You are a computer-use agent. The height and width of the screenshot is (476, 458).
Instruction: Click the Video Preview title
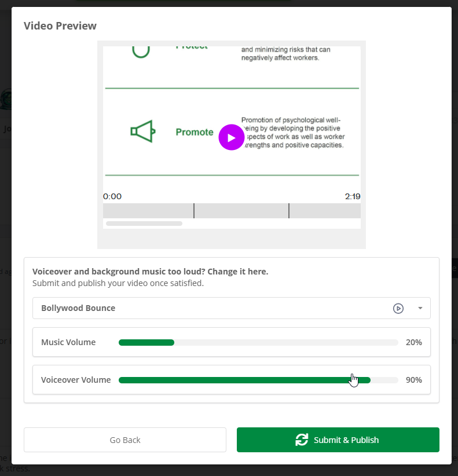(60, 26)
